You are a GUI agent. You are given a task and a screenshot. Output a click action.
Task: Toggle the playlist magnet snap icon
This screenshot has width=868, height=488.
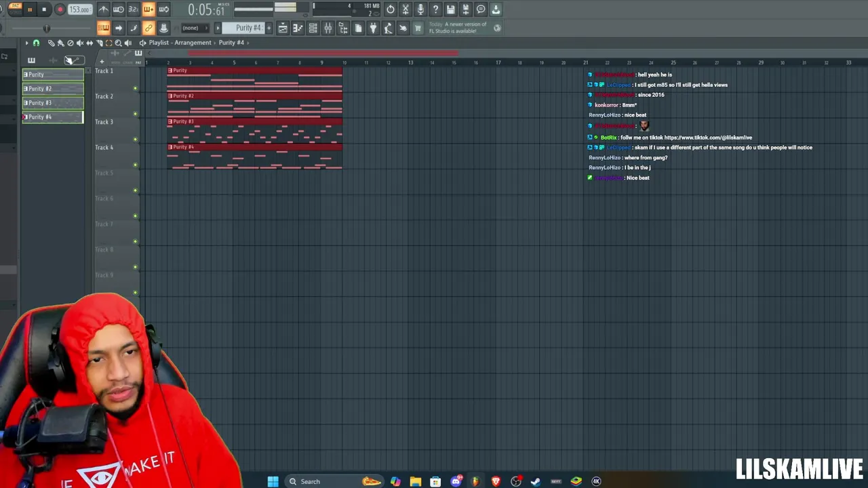point(36,43)
